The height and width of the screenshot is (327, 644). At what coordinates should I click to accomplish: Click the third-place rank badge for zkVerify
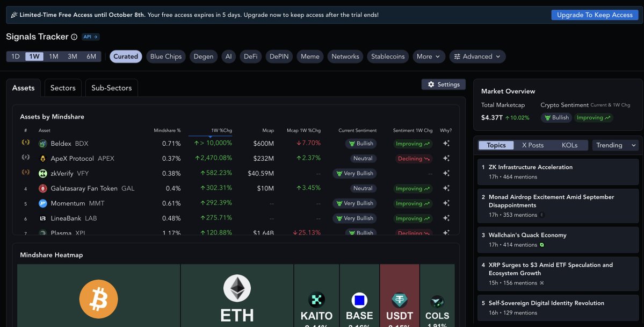point(25,172)
